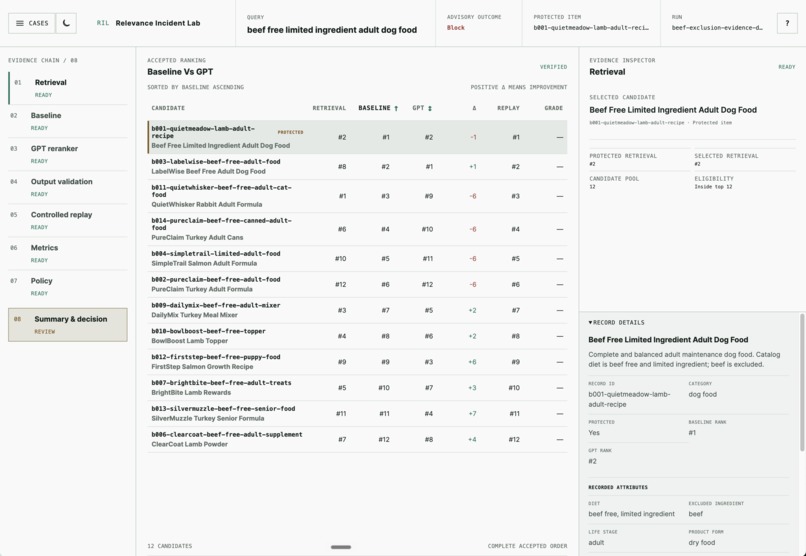Viewport: 806px width, 556px height.
Task: Sort by Baseline column arrow
Action: [x=396, y=108]
